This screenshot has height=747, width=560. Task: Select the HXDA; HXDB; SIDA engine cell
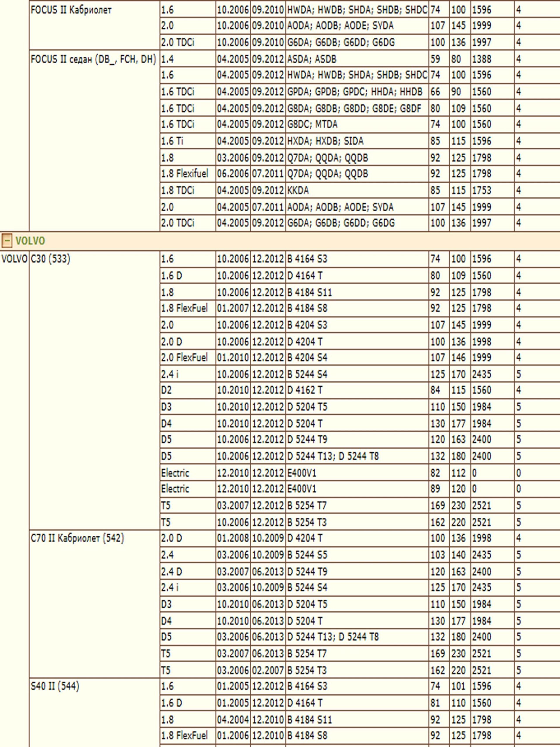pos(325,141)
